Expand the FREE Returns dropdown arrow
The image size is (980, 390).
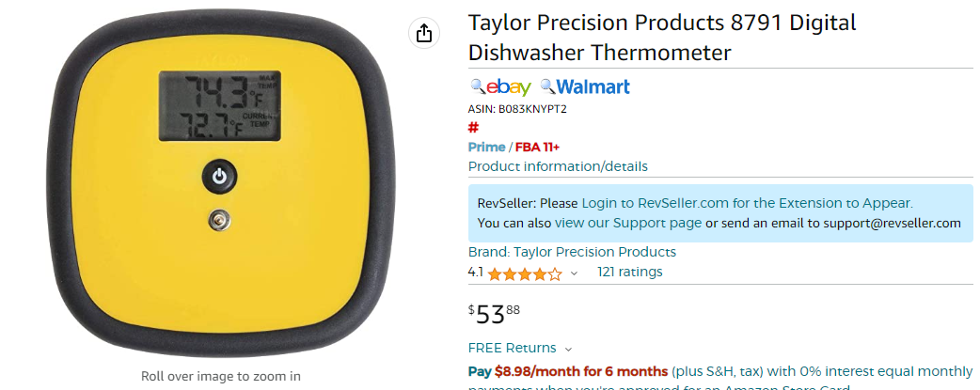click(x=568, y=349)
